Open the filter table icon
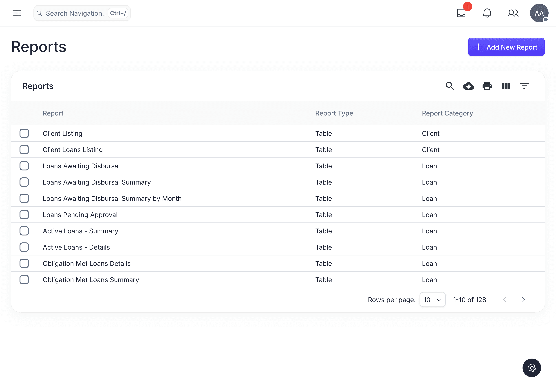This screenshot has width=556, height=392. coord(524,86)
